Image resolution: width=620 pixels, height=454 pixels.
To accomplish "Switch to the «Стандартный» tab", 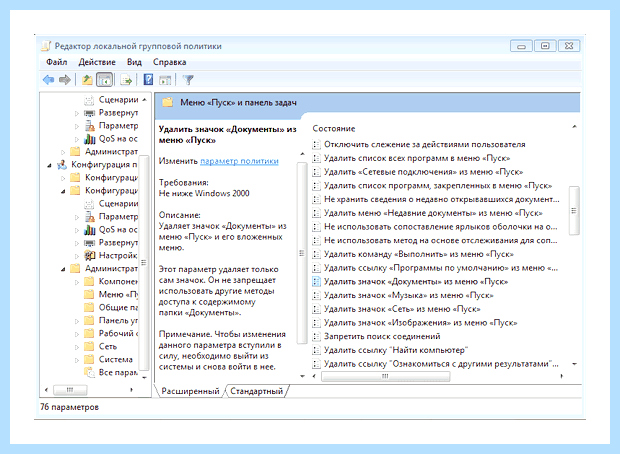I will pos(257,391).
